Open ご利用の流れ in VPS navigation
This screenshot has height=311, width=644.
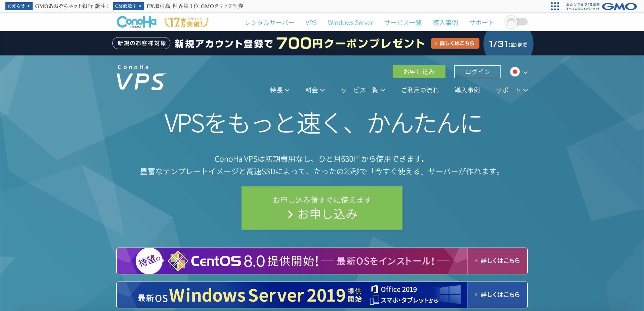coord(420,90)
